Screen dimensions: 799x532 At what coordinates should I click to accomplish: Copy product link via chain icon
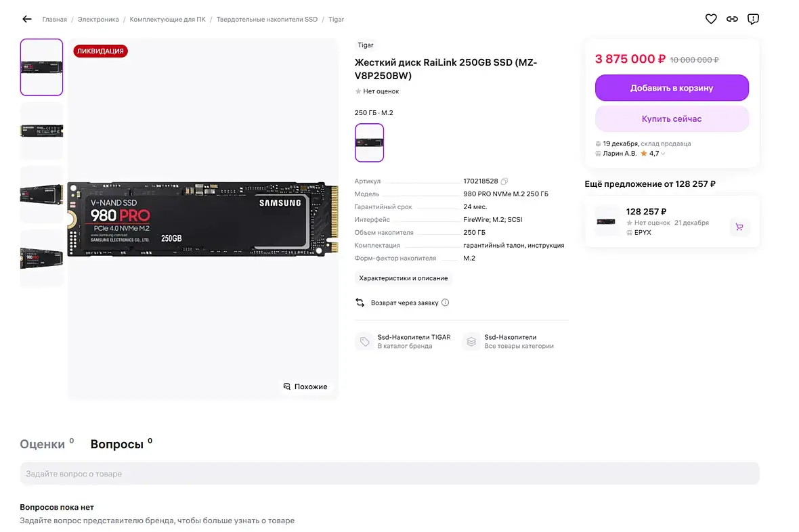732,19
